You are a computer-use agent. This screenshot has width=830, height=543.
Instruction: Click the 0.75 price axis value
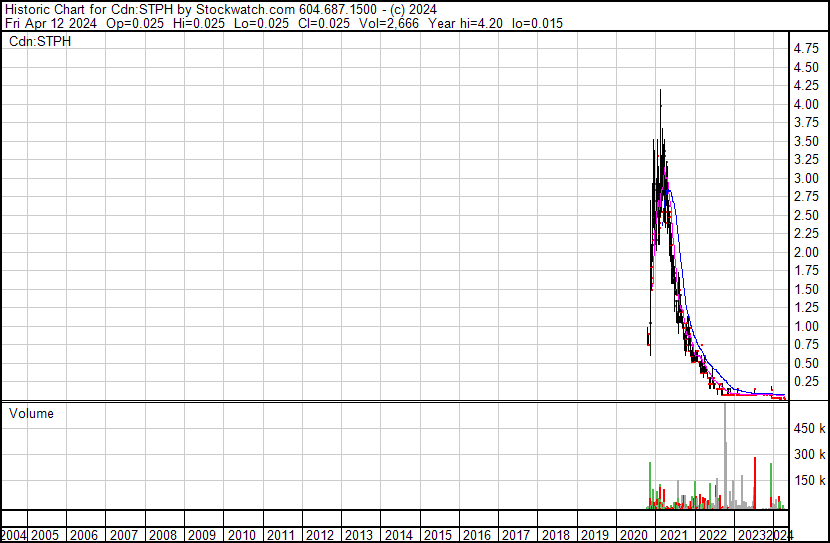[806, 345]
